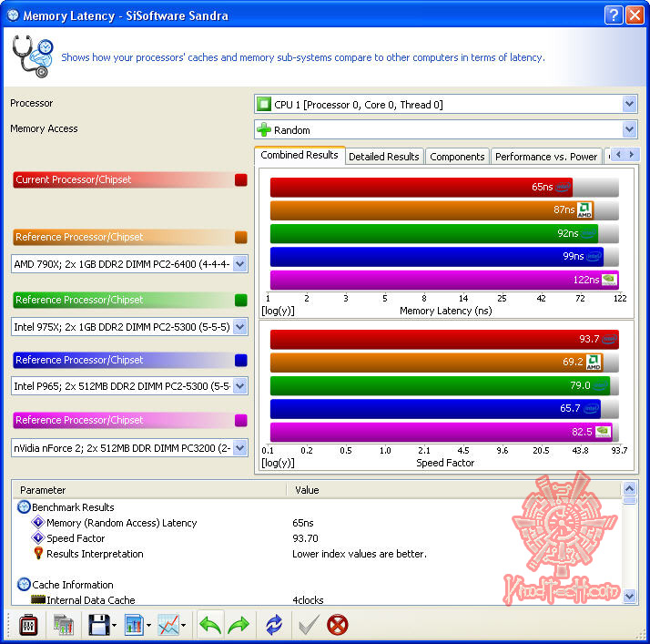Switch to the Detailed Results tab

[x=384, y=157]
